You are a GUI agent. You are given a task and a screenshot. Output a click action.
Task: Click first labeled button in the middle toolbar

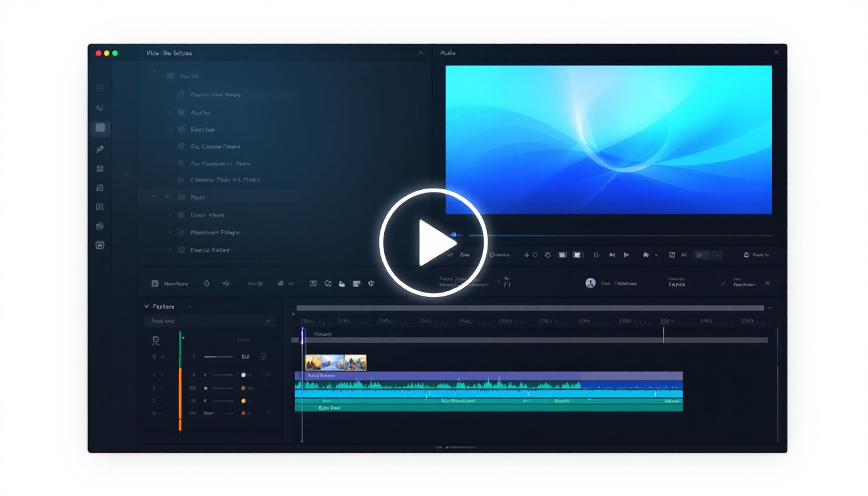click(x=170, y=283)
